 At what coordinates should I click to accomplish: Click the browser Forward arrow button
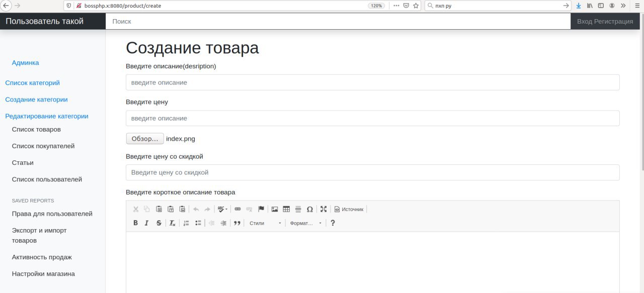pos(18,6)
